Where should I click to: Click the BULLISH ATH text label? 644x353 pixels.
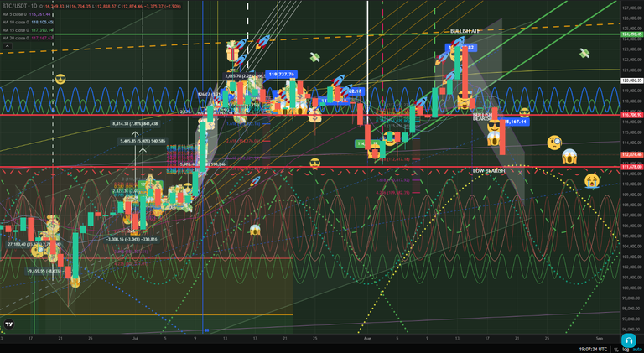(x=465, y=31)
